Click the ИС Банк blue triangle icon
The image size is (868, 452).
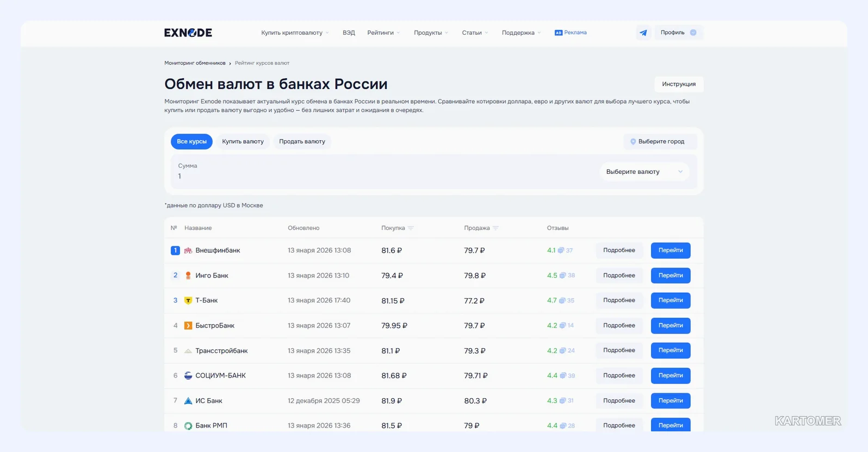(x=188, y=401)
